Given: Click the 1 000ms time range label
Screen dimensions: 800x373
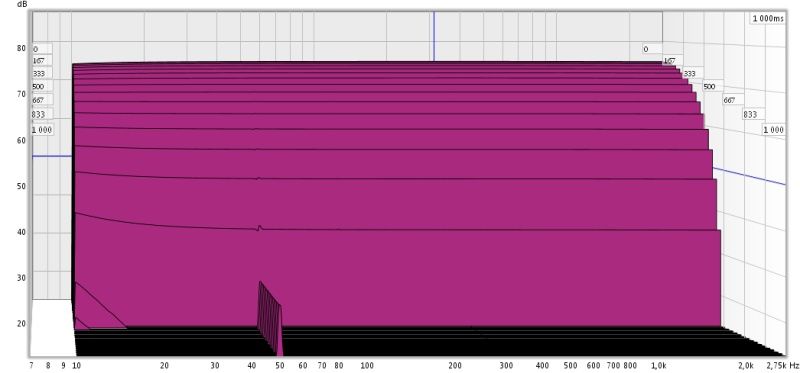Looking at the screenshot, I should pos(767,18).
